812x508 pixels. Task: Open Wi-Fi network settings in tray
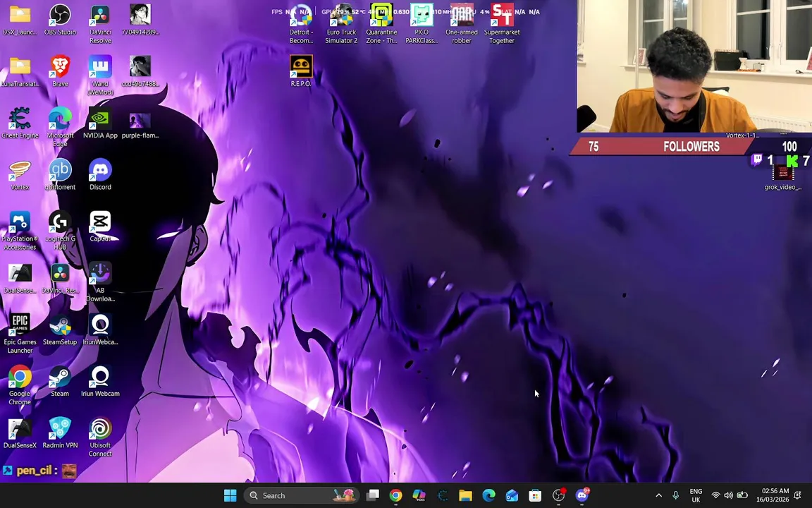(715, 495)
